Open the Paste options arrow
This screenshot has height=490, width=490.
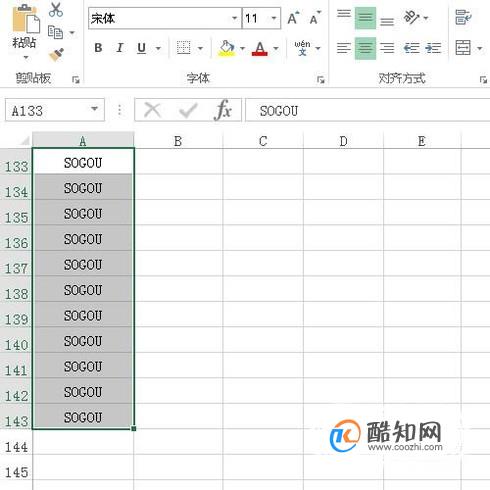(26, 57)
